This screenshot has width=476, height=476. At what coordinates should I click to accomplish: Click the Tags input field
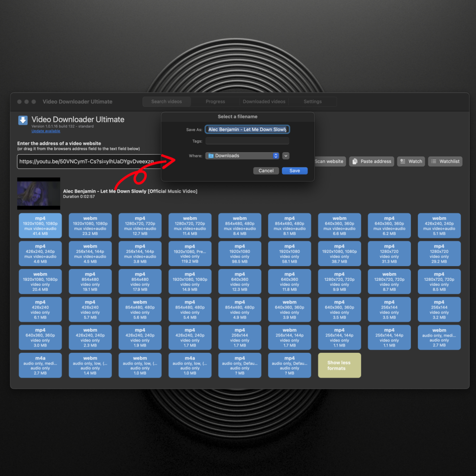[247, 141]
